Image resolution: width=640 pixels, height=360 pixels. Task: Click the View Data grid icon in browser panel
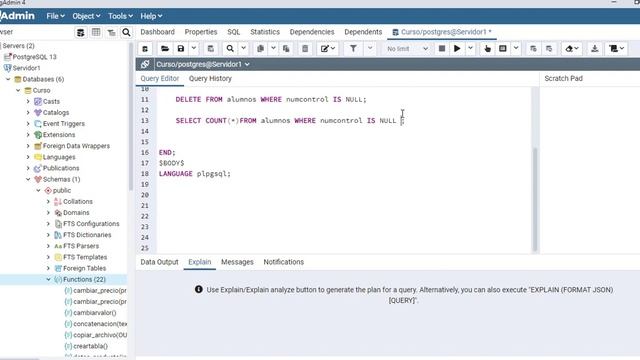96,32
